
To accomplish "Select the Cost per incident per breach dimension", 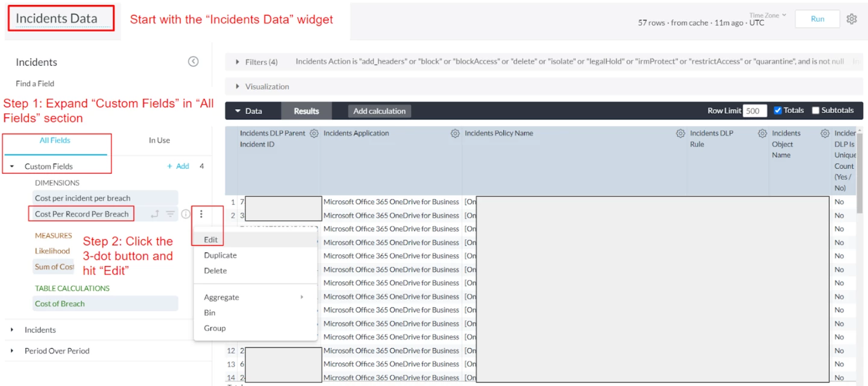I will click(x=105, y=198).
